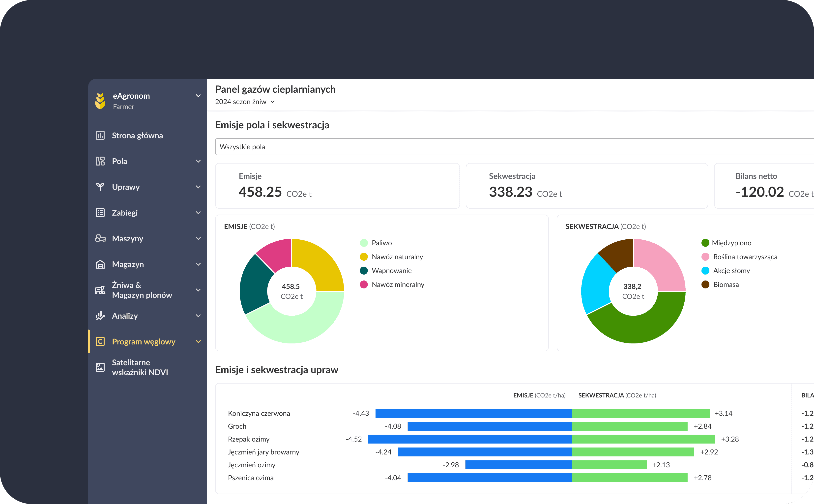Viewport: 814px width, 504px height.
Task: Click the eAgronom wheat logo icon
Action: 100,101
